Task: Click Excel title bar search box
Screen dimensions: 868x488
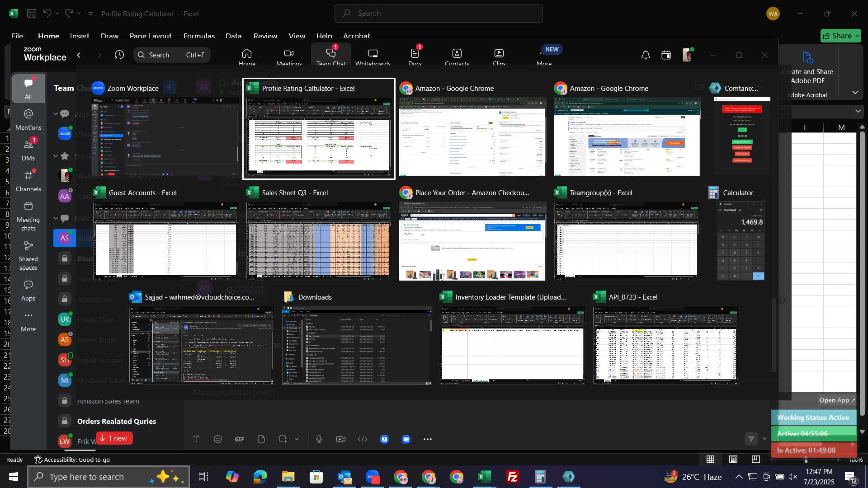Action: pos(439,14)
